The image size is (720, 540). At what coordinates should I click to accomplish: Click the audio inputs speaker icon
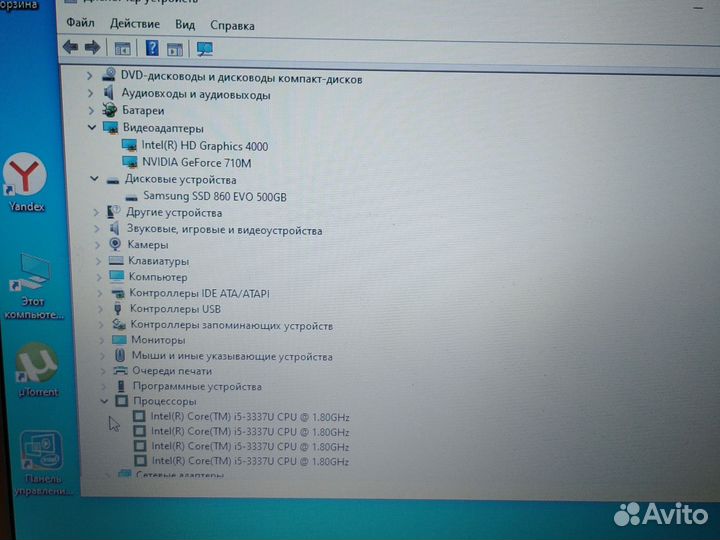[109, 93]
